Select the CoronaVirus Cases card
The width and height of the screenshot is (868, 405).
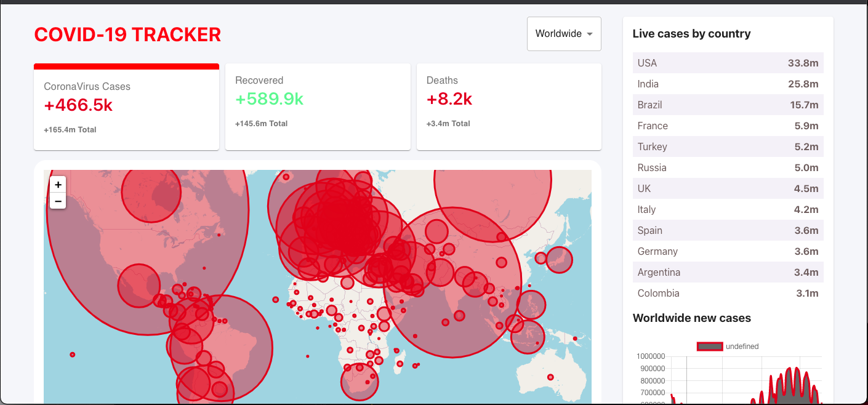(x=126, y=106)
